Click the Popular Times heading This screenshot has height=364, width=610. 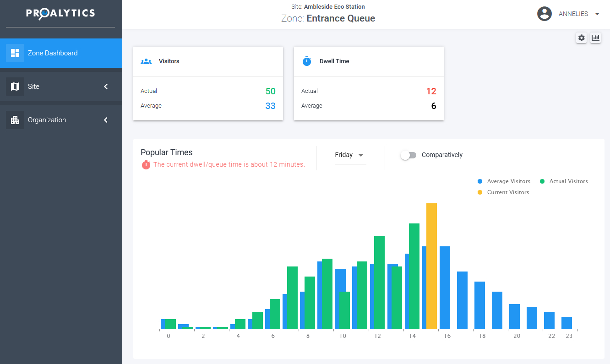[167, 152]
